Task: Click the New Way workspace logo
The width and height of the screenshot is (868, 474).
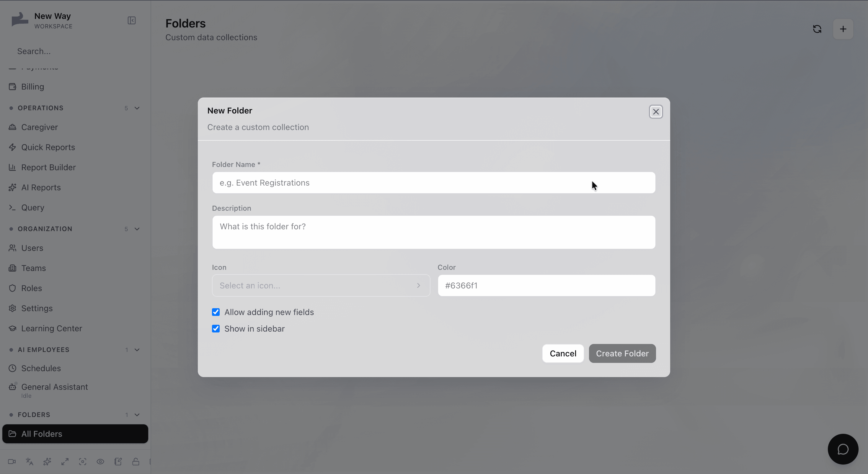Action: click(x=19, y=20)
